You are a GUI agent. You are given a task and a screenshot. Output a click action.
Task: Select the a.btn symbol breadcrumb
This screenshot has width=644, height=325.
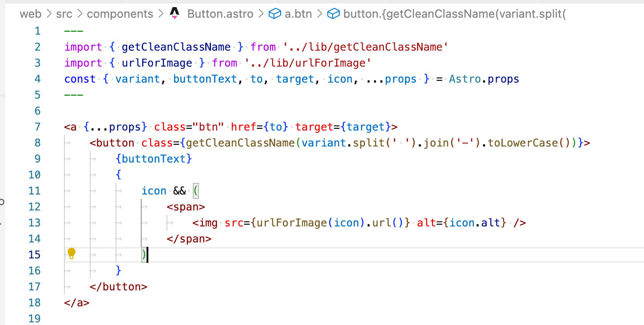[298, 14]
